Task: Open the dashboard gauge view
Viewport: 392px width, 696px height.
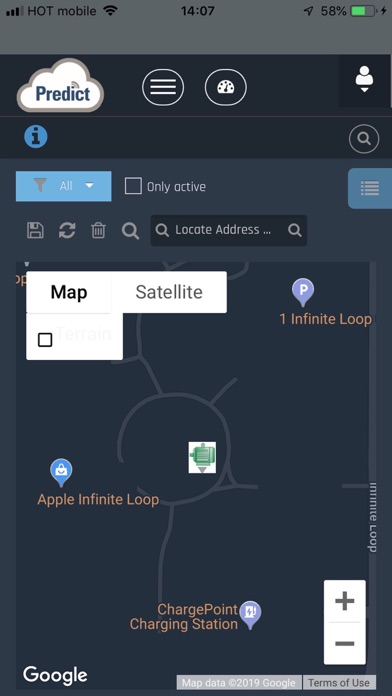Action: 226,87
